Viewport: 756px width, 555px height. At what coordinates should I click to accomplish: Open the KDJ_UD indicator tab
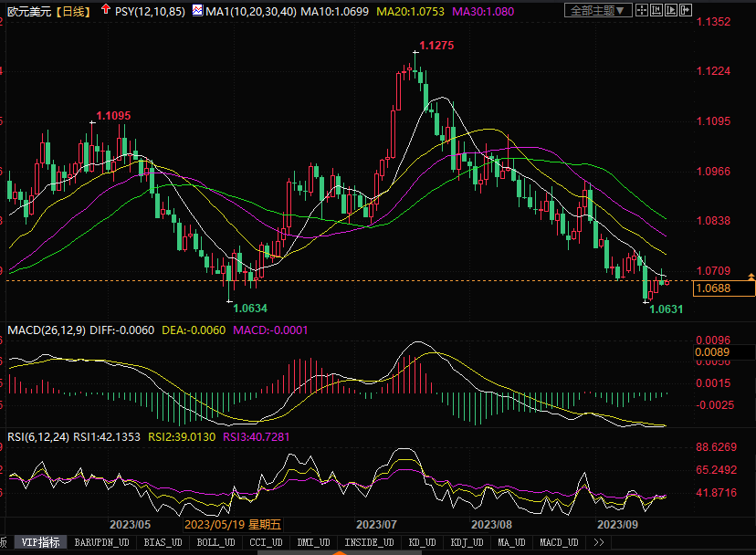(466, 542)
